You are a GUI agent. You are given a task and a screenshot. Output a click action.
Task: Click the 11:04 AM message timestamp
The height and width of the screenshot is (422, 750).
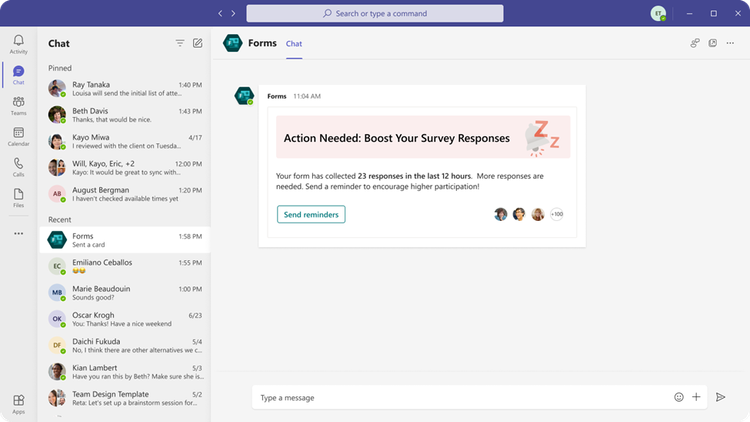point(307,96)
